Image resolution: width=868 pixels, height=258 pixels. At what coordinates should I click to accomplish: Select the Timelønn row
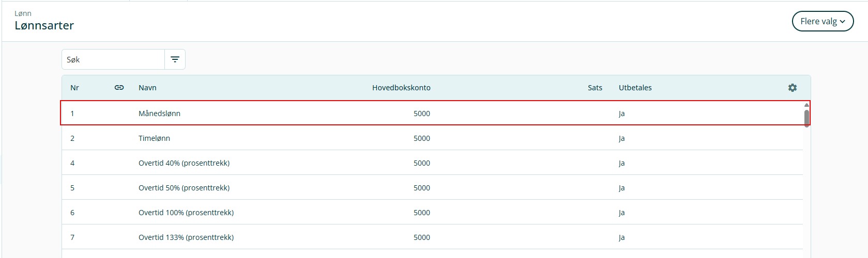click(x=154, y=138)
